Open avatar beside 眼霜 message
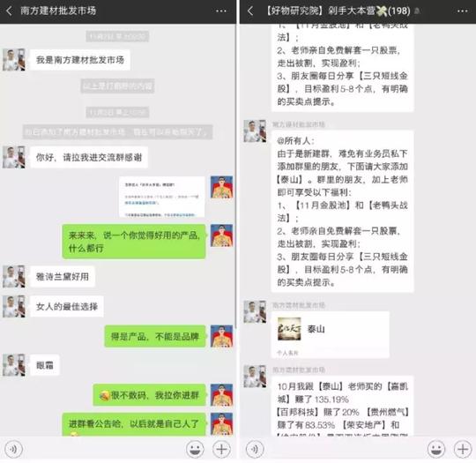 tap(13, 365)
